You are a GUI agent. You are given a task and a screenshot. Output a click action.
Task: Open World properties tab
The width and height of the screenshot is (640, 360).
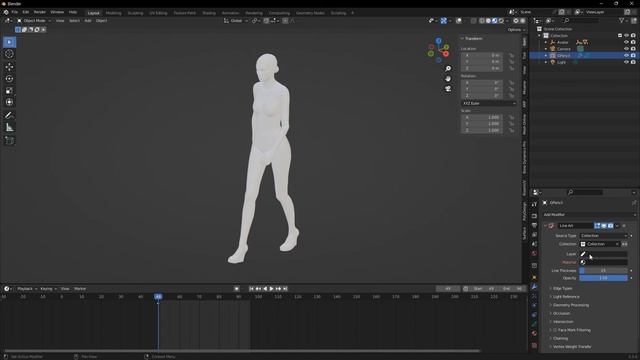[x=534, y=253]
